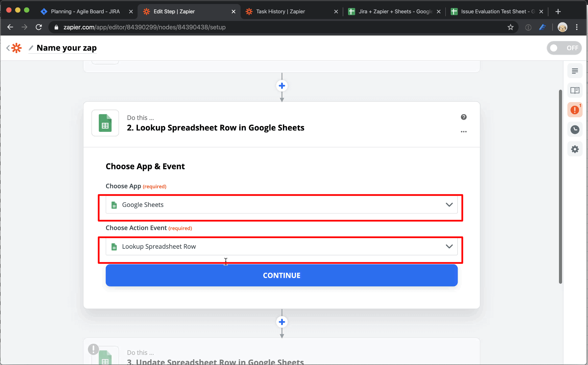Click the pencil edit icon beside zap name
Image resolution: width=588 pixels, height=365 pixels.
click(31, 48)
